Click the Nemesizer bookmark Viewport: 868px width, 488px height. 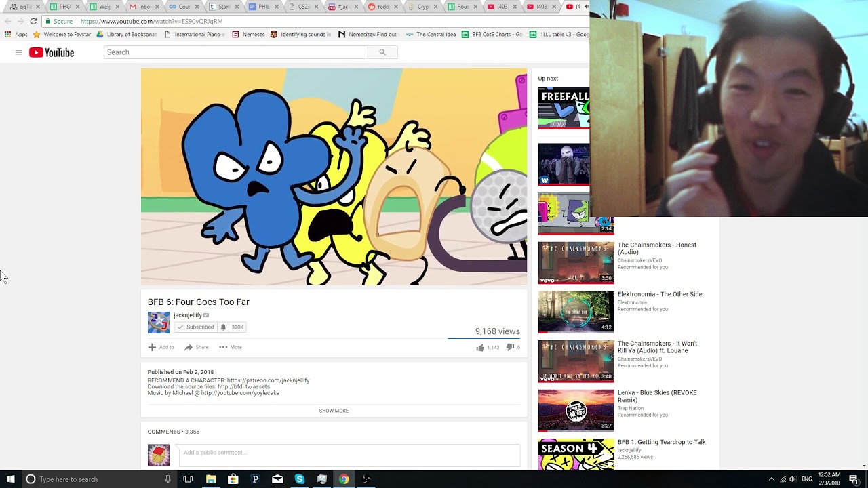[368, 34]
